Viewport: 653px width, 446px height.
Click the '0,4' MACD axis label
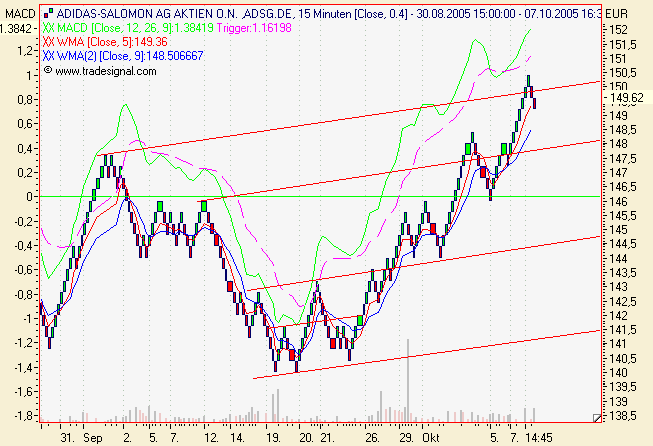tap(25, 149)
